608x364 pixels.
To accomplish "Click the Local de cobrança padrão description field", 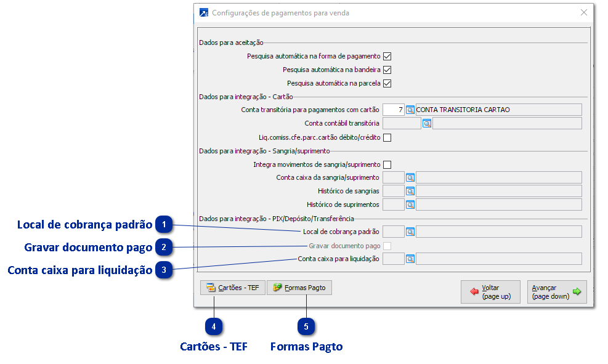I will tap(498, 232).
